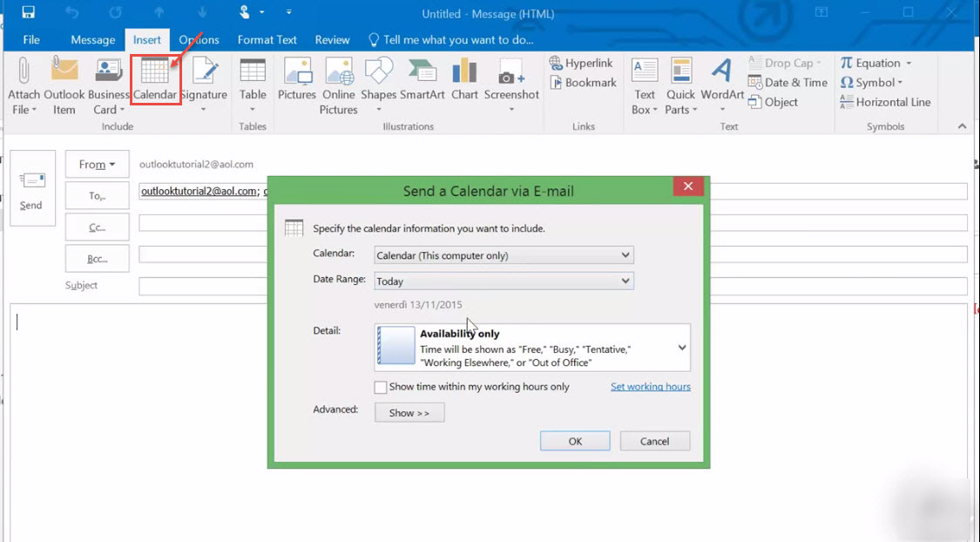Open Set working hours link
980x542 pixels.
click(x=651, y=387)
